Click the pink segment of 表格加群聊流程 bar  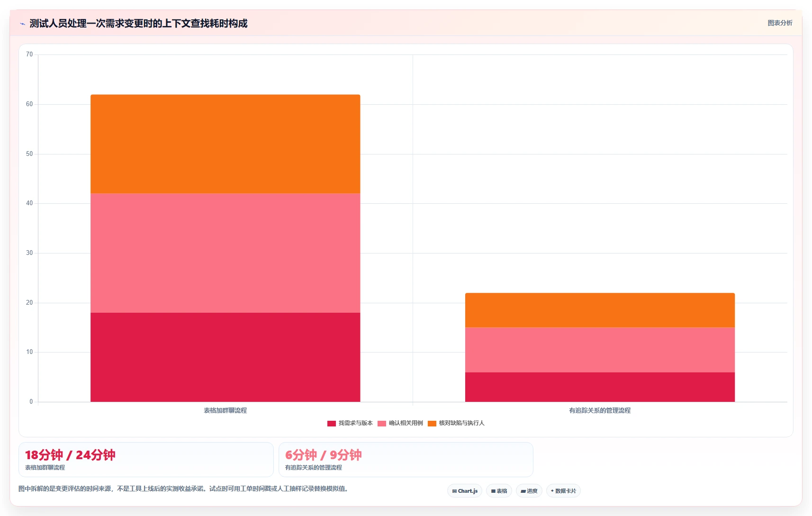click(226, 253)
